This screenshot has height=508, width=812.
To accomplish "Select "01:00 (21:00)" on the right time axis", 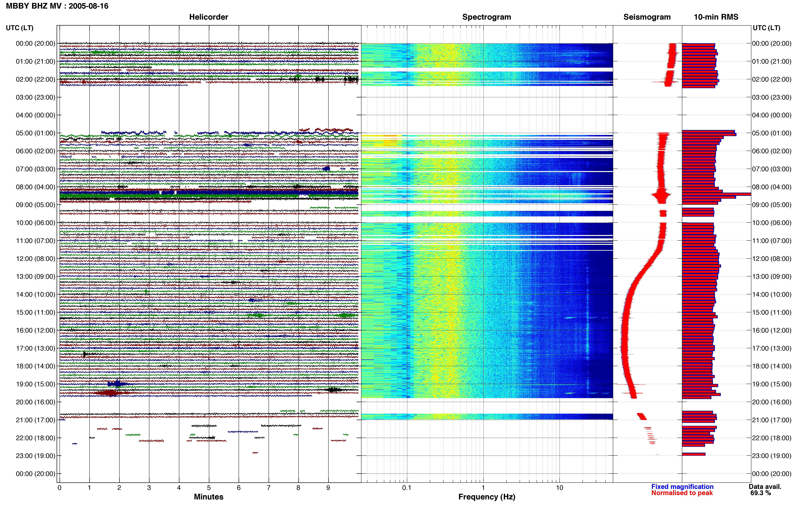I will [772, 61].
